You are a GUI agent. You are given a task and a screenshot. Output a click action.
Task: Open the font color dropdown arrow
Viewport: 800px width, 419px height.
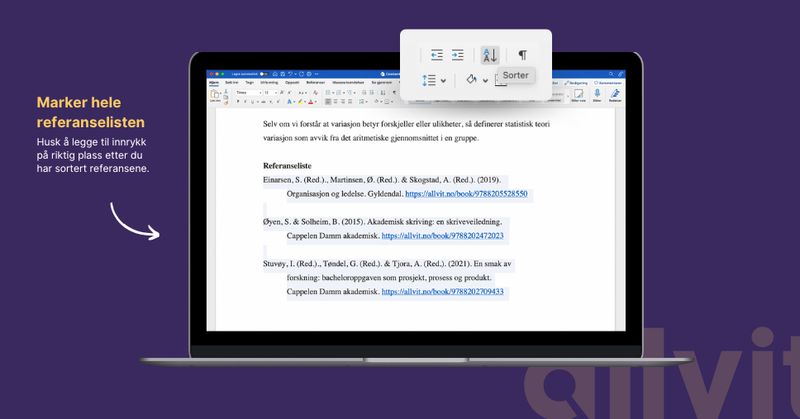tap(316, 102)
